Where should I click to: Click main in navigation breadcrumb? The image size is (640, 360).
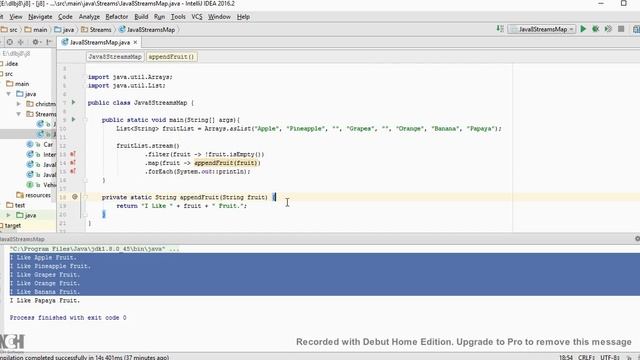tap(36, 29)
